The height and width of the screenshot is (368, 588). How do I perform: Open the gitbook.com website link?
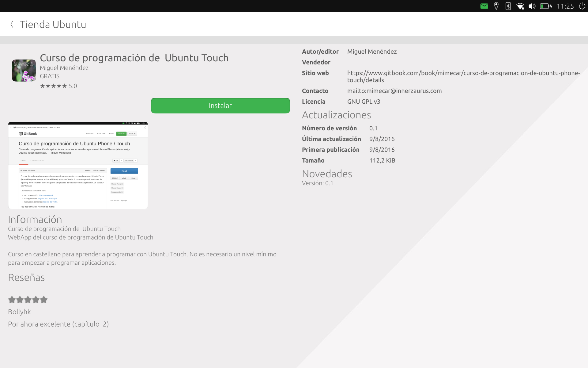(x=463, y=76)
